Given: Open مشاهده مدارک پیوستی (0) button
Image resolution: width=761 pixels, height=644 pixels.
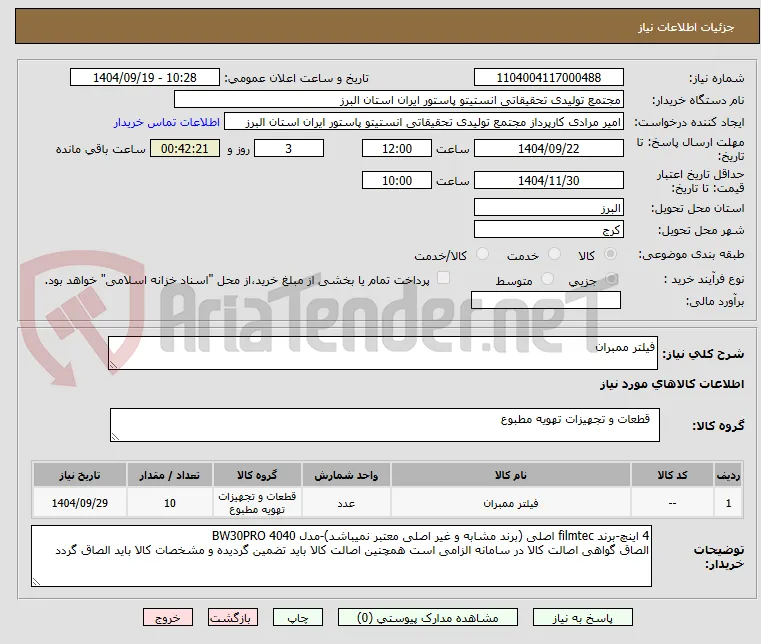Looking at the screenshot, I should pyautogui.click(x=428, y=617).
